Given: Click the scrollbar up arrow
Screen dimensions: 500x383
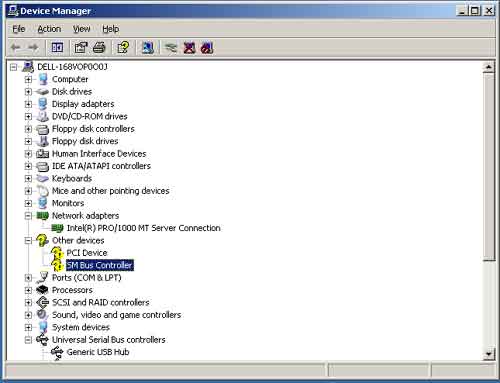Looking at the screenshot, I should tap(488, 67).
